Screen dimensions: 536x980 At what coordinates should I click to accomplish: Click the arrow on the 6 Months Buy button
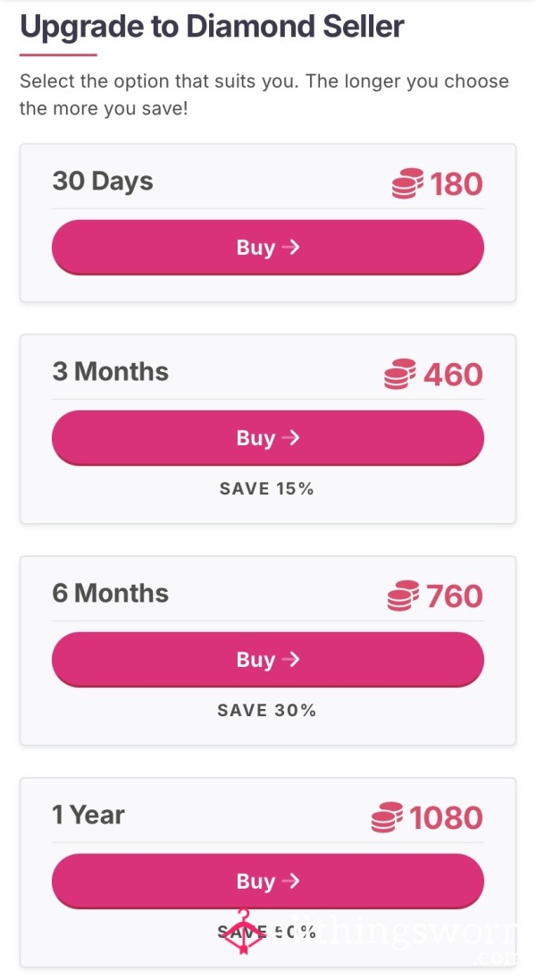click(x=290, y=659)
